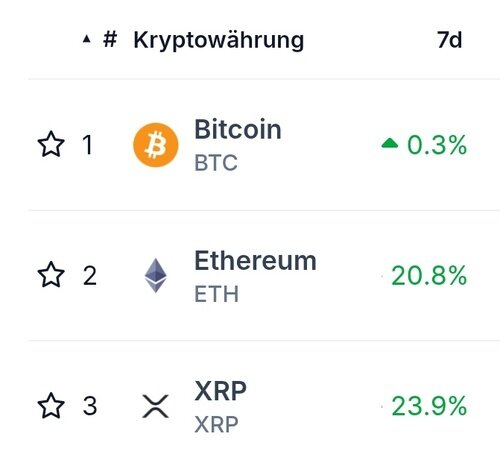This screenshot has height=460, width=500.
Task: Favorite Bitcoin using its star icon
Action: point(51,144)
